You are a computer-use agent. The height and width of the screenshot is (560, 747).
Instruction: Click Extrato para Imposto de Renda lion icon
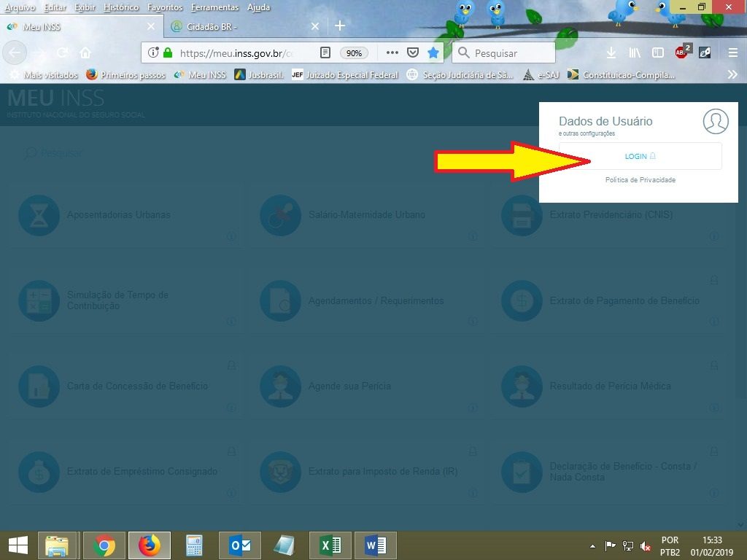point(280,472)
